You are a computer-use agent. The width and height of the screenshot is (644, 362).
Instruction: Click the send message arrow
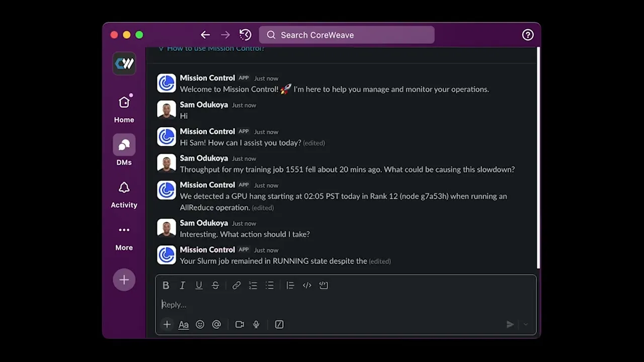coord(510,324)
